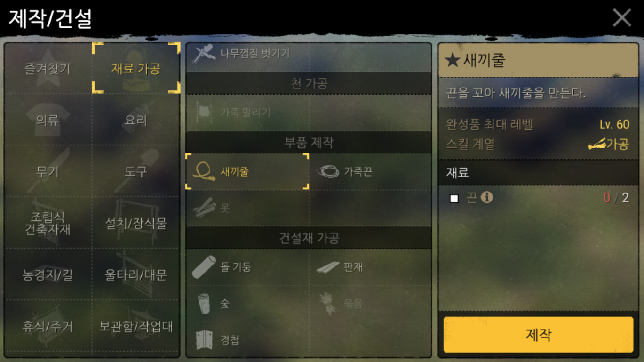Screen dimensions: 644x362
Task: Select the 나무껍질 벗기기 recipe icon
Action: tap(204, 54)
